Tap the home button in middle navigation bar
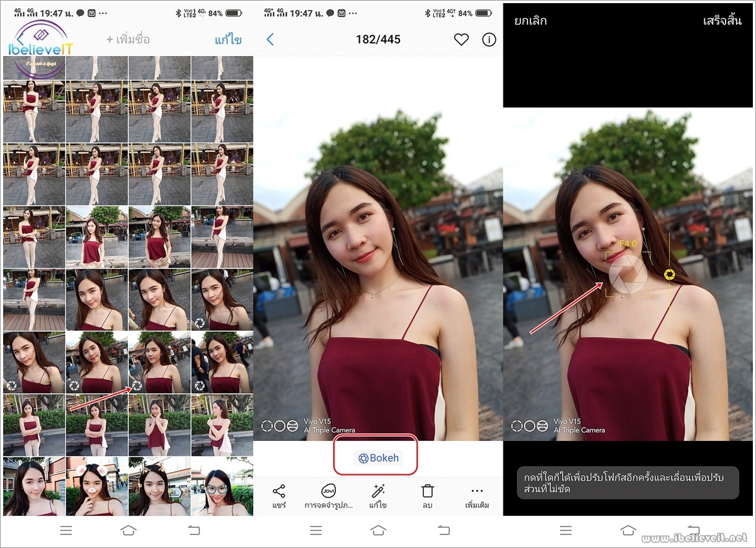Screen dimensions: 756x548 pyautogui.click(x=378, y=530)
